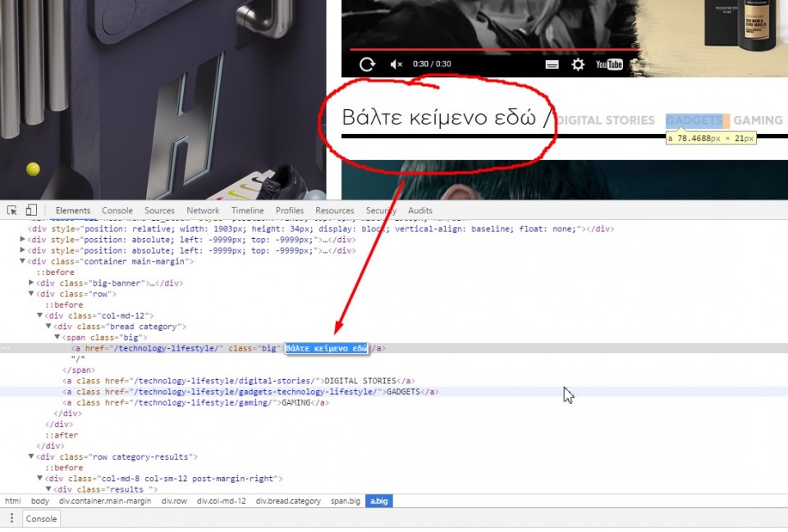Open YouTube video settings gear
Screen dimensions: 788x532
point(578,64)
